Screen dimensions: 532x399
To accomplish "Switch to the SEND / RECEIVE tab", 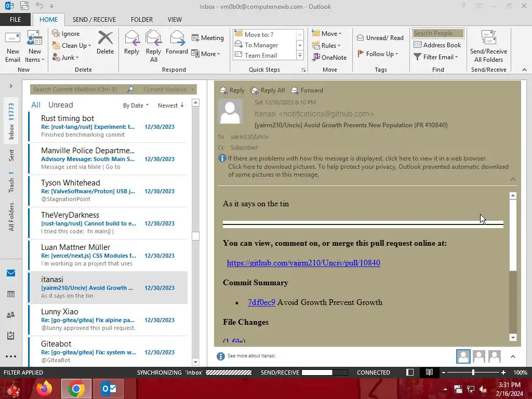I will 94,19.
